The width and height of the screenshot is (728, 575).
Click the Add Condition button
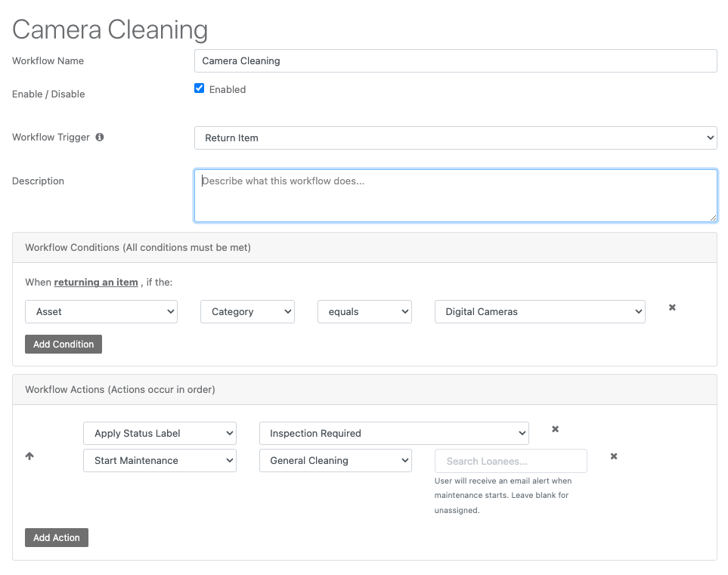(63, 344)
